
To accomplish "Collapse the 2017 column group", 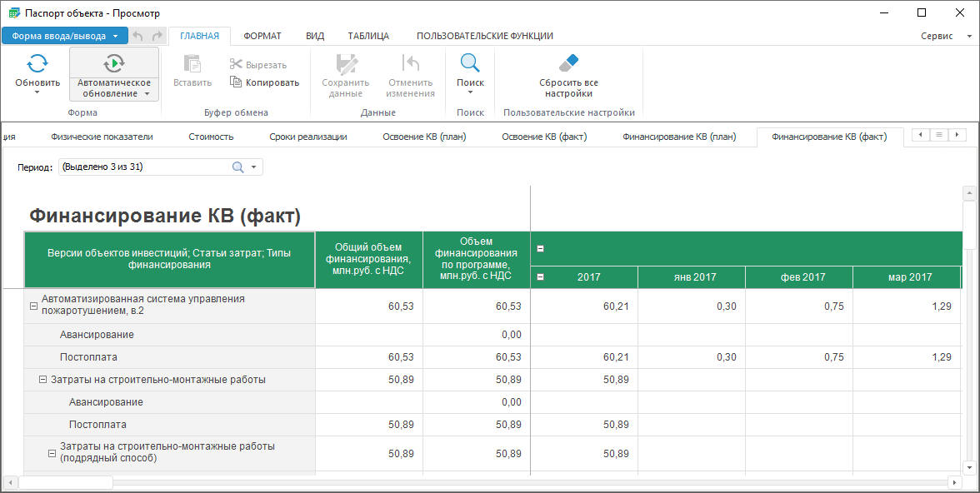I will [540, 277].
